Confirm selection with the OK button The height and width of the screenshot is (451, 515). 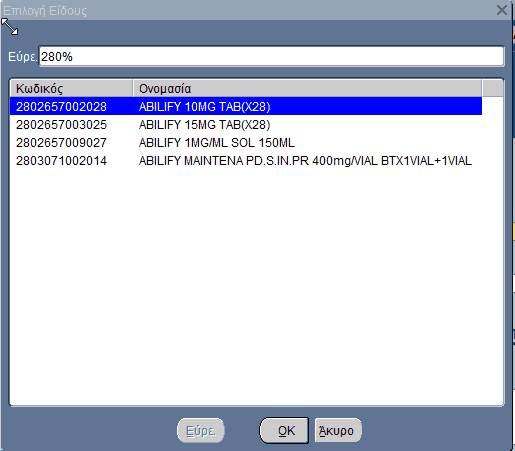pyautogui.click(x=284, y=430)
